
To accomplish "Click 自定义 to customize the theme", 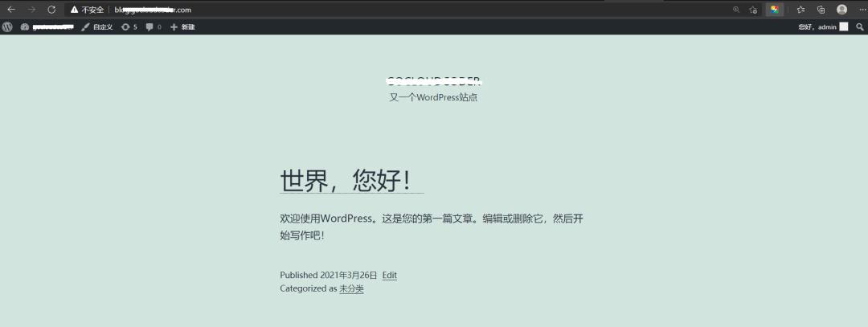I will (97, 27).
